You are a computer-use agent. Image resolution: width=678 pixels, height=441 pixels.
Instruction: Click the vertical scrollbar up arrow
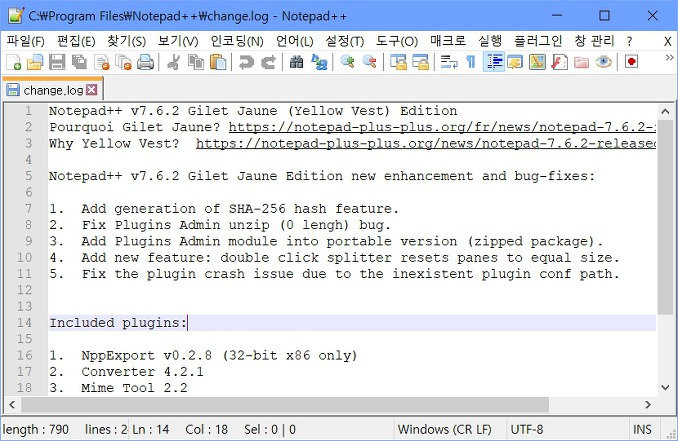[x=665, y=112]
